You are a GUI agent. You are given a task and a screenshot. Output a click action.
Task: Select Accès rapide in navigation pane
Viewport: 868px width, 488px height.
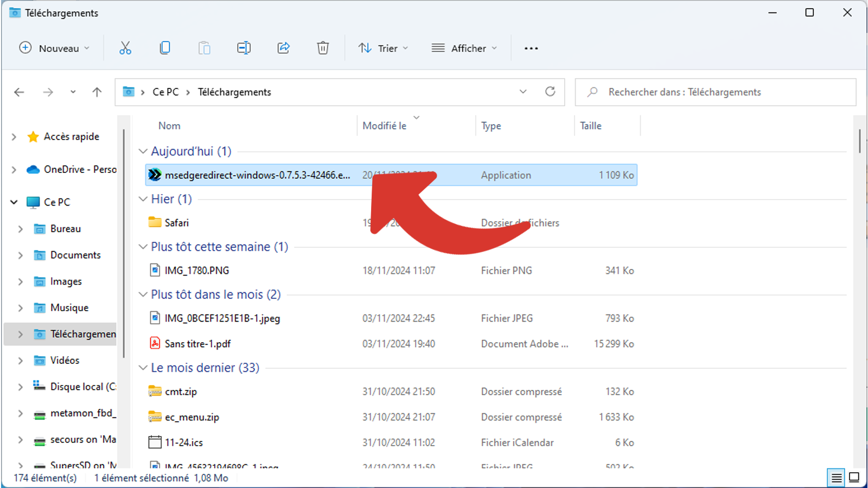tap(72, 137)
